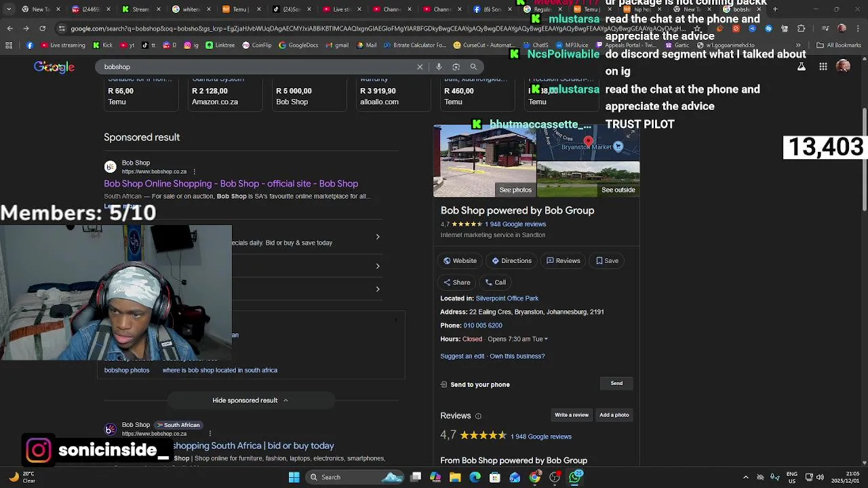Open Silverpoint Office Park link
The height and width of the screenshot is (488, 868).
(507, 298)
